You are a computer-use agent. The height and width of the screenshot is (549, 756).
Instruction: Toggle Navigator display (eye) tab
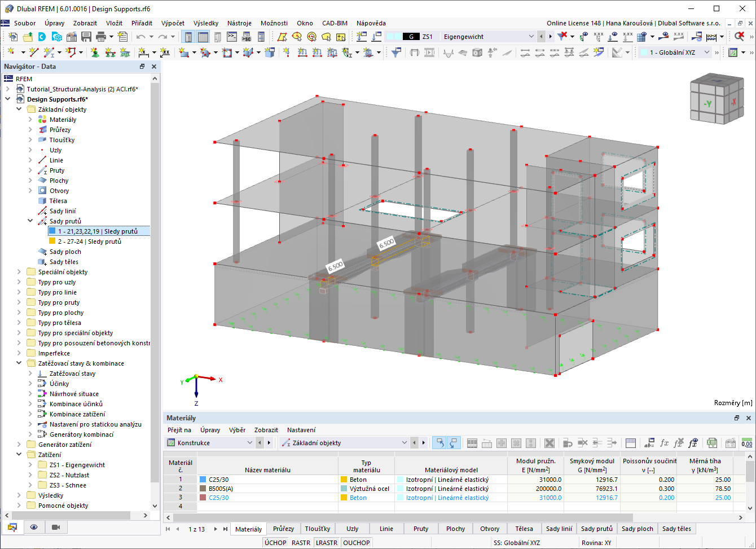34,527
